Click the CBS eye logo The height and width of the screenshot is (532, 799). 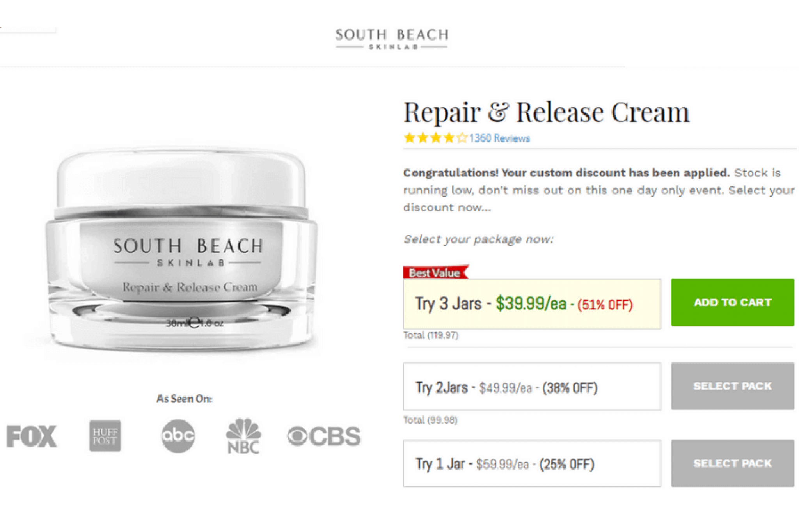(x=324, y=436)
